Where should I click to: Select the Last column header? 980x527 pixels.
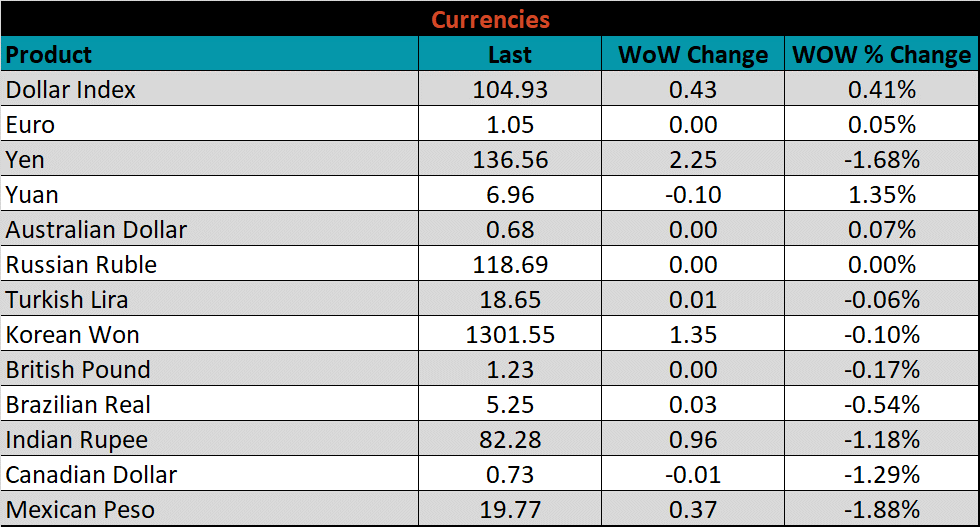point(510,54)
